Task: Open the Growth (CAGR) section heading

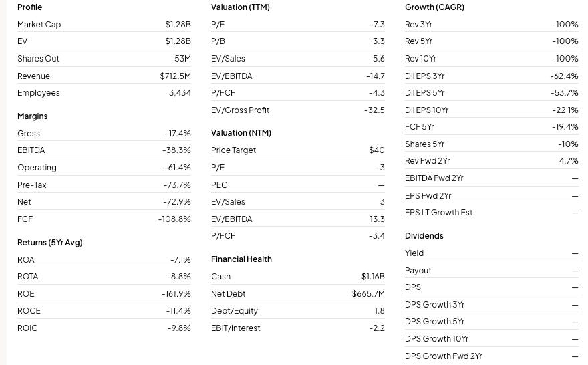Action: click(x=434, y=7)
